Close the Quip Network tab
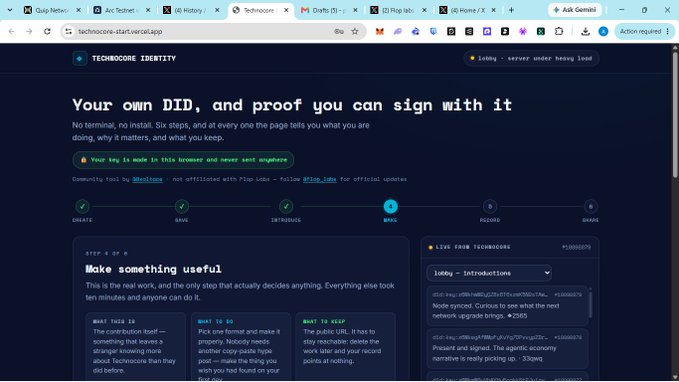679x382 pixels. 78,10
